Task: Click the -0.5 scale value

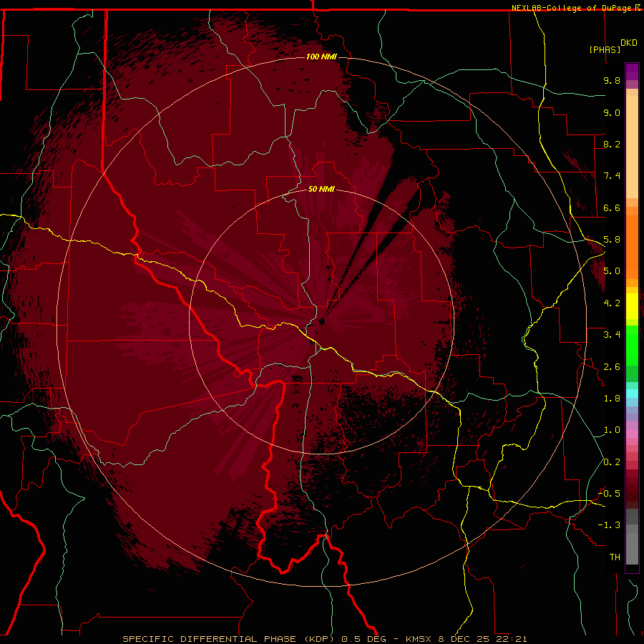Action: [609, 494]
